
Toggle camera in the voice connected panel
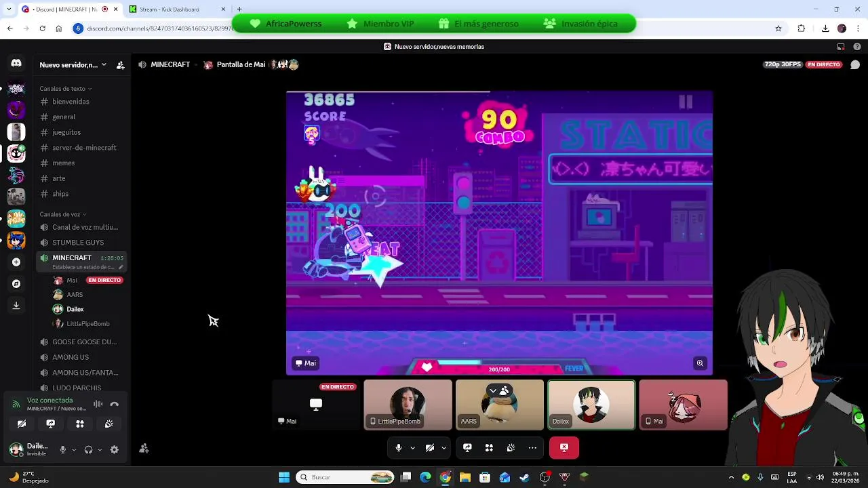22,424
